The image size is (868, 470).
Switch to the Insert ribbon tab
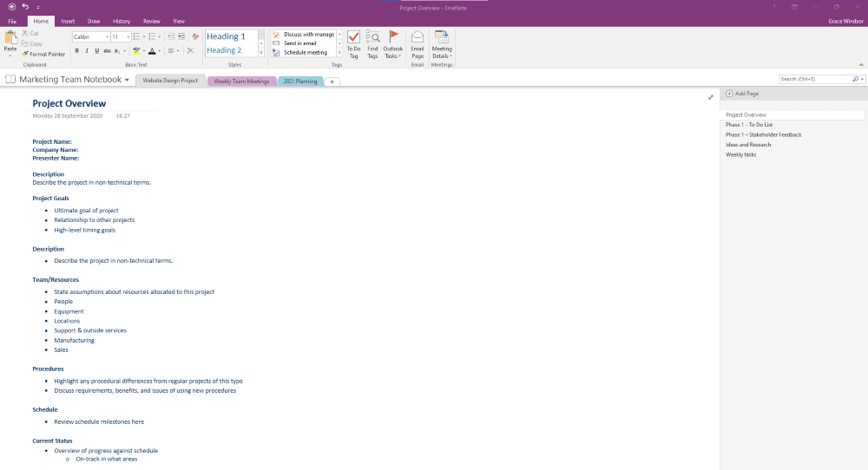click(x=68, y=20)
